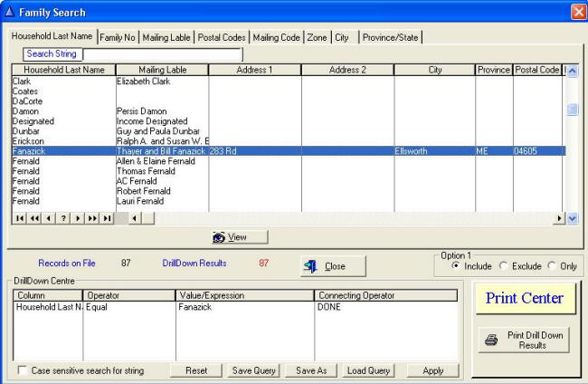Advance to next record with single right arrow

click(78, 218)
